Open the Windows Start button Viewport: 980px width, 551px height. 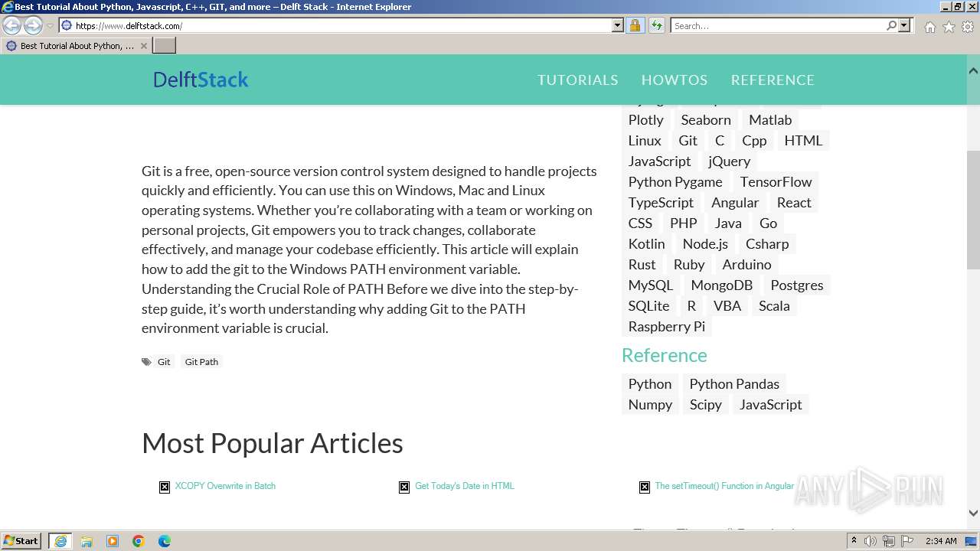pyautogui.click(x=21, y=541)
